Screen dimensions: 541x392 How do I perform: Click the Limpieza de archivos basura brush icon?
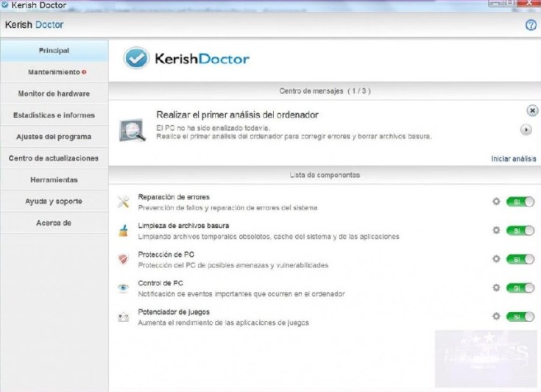click(x=124, y=231)
